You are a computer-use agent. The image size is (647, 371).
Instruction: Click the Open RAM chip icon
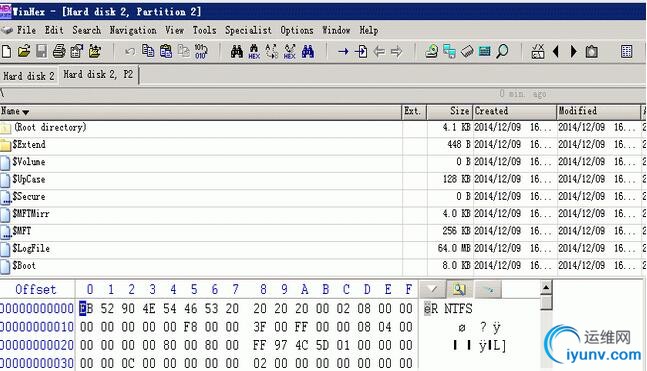(x=467, y=52)
